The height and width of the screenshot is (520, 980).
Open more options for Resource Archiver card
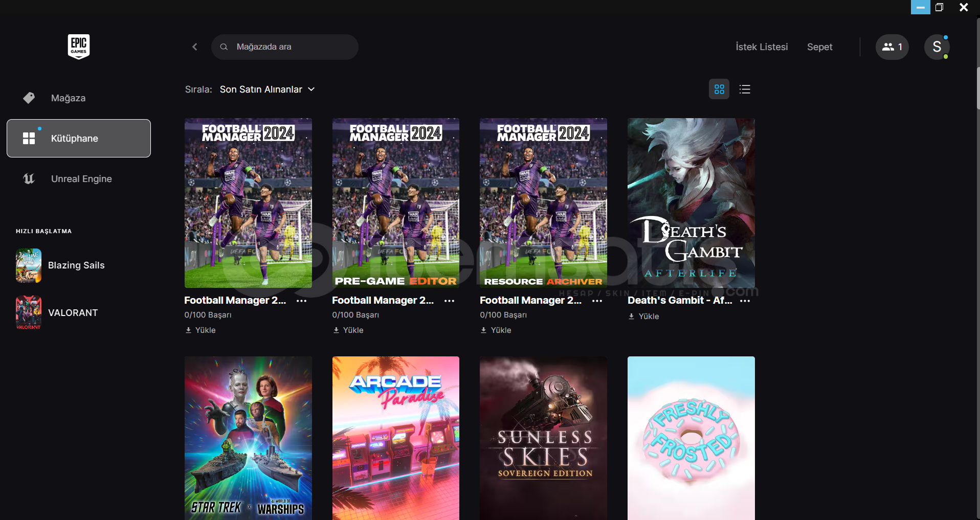(597, 301)
